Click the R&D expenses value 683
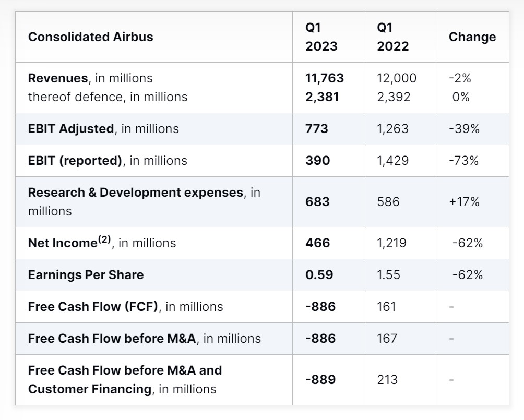Screen dimensions: 524x420 point(317,202)
